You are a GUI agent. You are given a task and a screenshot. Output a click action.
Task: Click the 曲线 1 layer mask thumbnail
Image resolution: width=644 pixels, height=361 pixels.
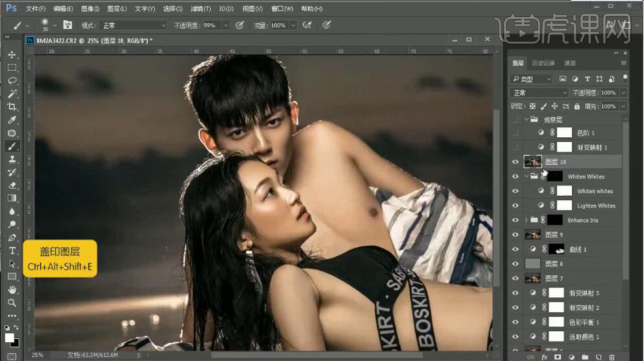point(557,249)
